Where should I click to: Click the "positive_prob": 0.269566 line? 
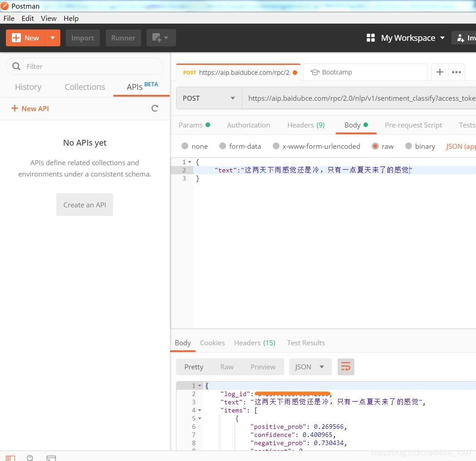click(299, 427)
